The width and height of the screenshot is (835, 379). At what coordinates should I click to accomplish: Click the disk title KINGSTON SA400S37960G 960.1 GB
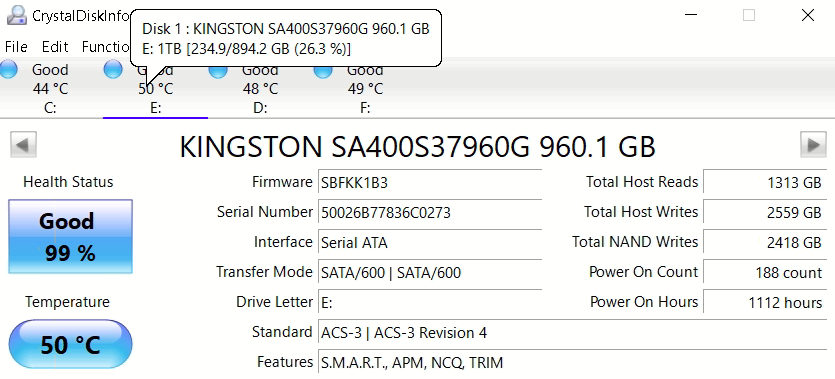(x=418, y=146)
